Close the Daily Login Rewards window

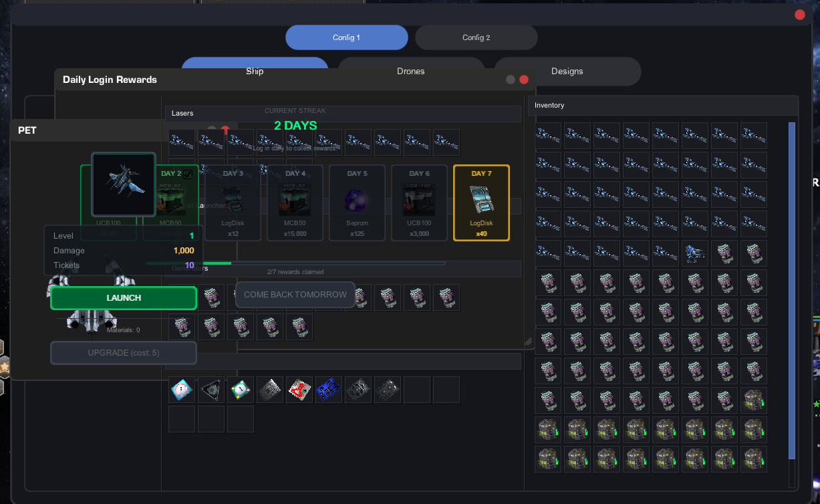[524, 80]
